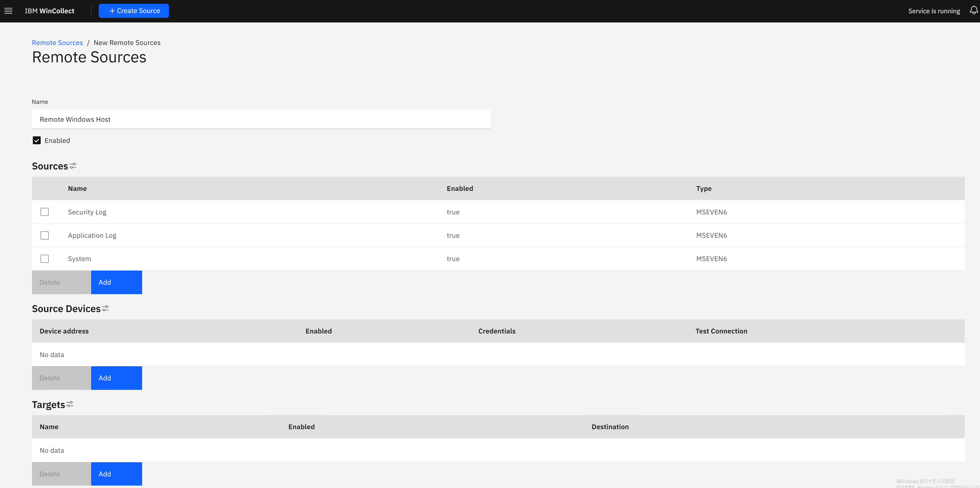The height and width of the screenshot is (488, 980).
Task: Open the Sources settings sliders icon
Action: coord(73,166)
